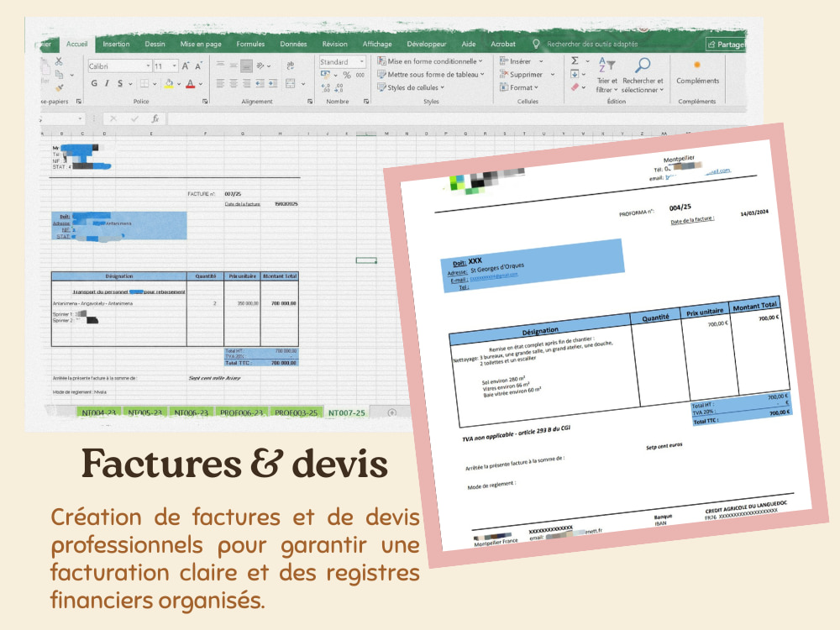The width and height of the screenshot is (840, 630).
Task: Click the formula bar input
Action: tap(456, 118)
